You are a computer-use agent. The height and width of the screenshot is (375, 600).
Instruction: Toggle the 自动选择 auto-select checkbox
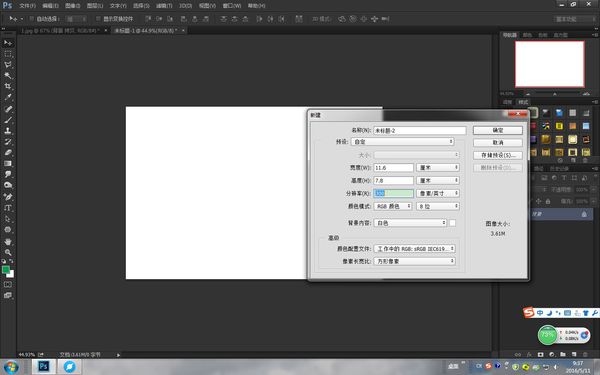(32, 19)
